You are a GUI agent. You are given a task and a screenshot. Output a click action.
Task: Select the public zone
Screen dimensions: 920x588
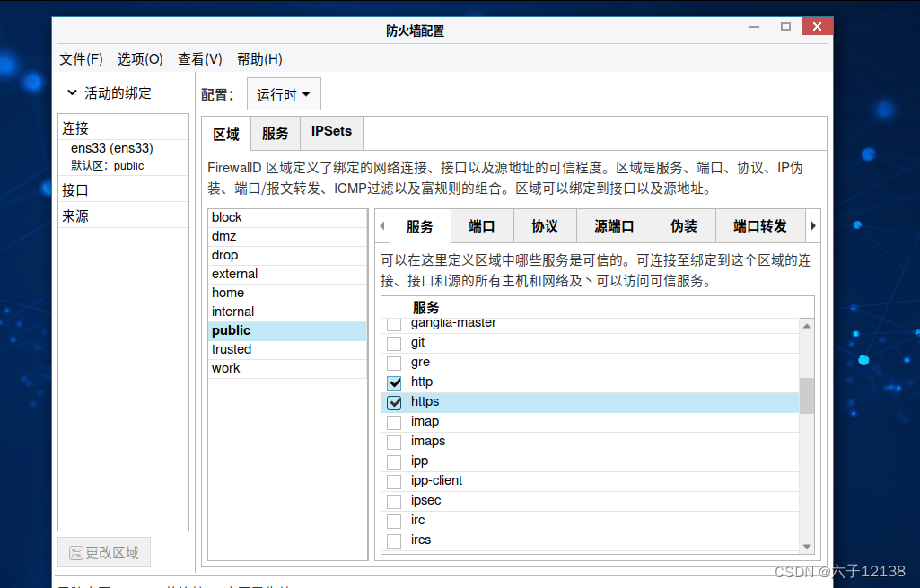pyautogui.click(x=287, y=331)
